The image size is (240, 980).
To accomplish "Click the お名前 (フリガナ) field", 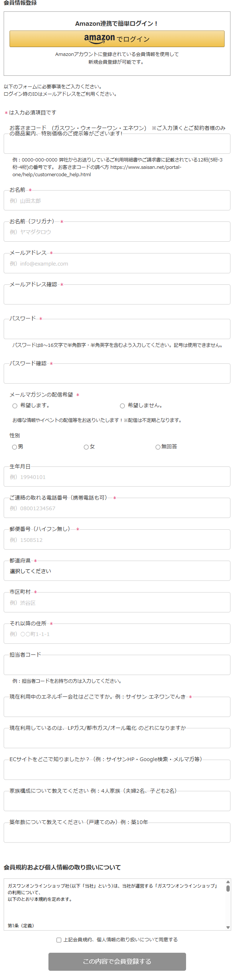I will point(117,232).
